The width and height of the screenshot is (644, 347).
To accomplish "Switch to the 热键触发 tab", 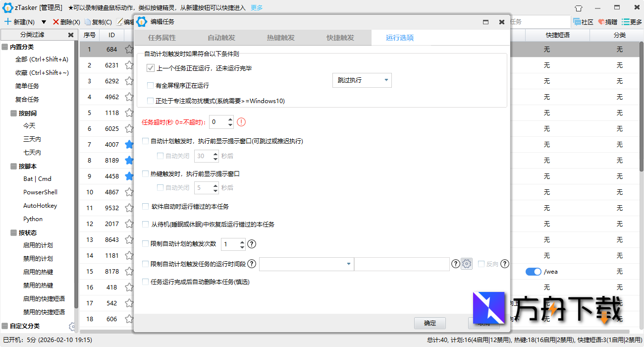I will click(281, 37).
